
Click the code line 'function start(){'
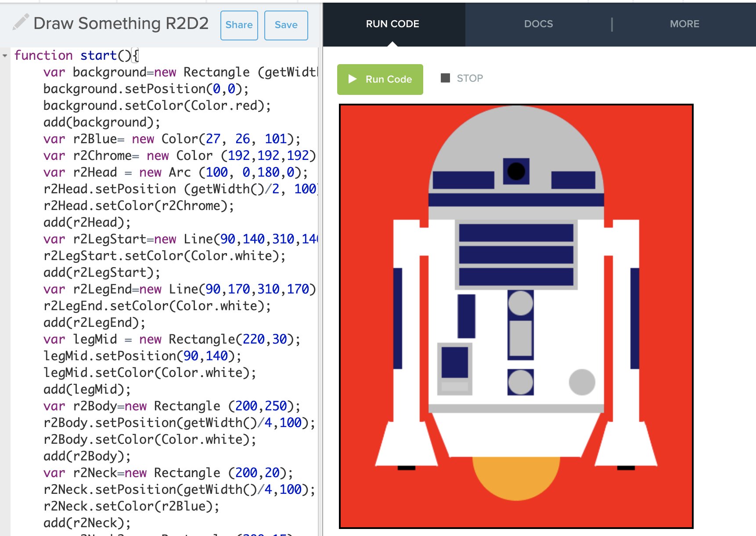click(x=77, y=55)
